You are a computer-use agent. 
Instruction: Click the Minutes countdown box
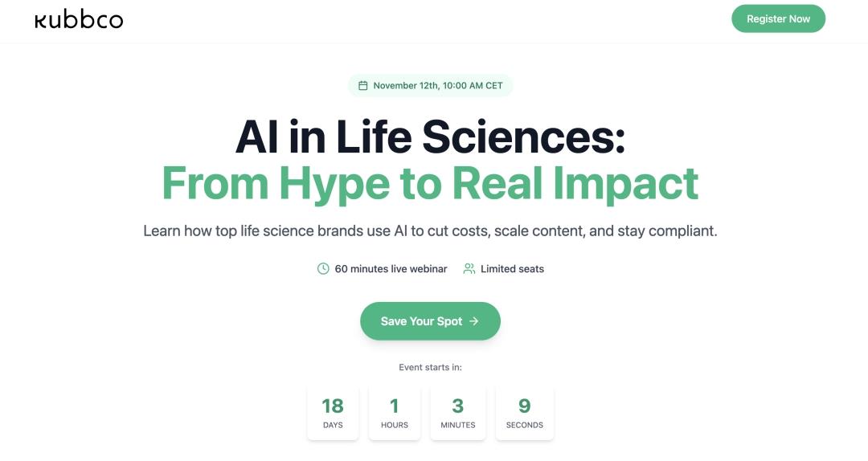pyautogui.click(x=458, y=413)
